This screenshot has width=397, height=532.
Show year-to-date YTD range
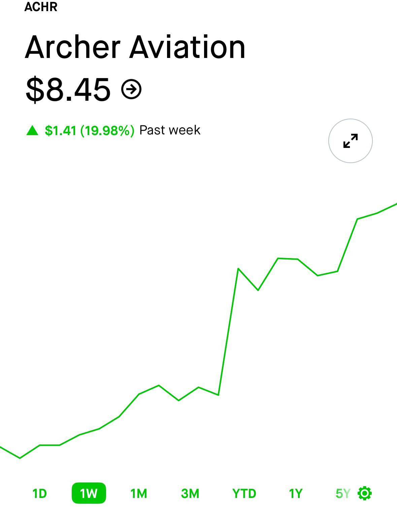pyautogui.click(x=244, y=494)
